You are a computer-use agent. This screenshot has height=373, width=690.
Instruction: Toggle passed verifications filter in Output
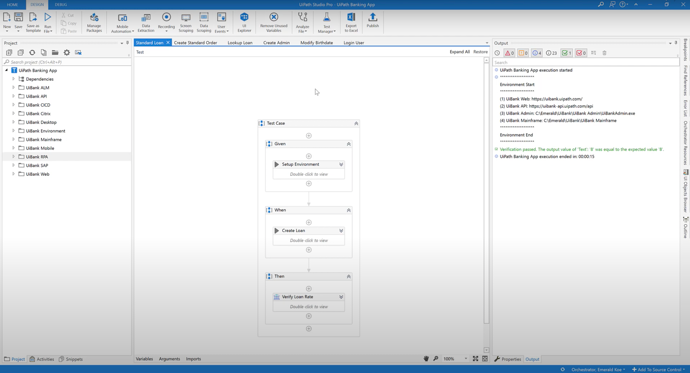pos(566,53)
